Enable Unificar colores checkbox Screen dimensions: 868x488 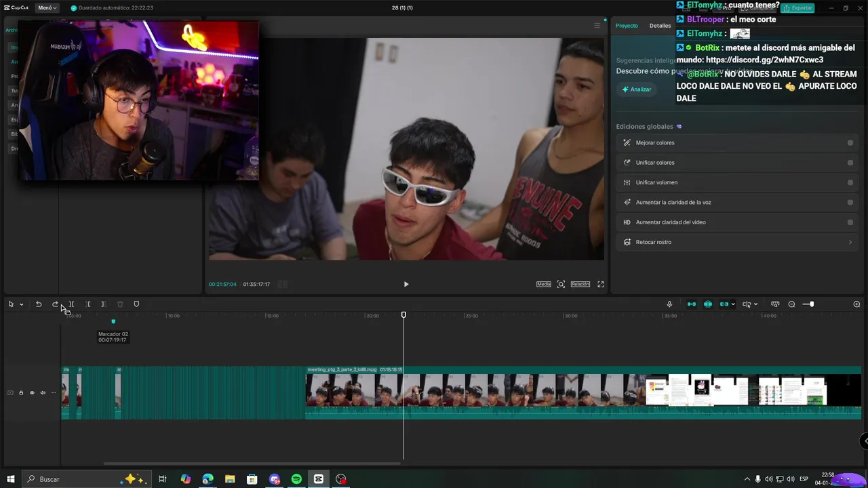850,163
